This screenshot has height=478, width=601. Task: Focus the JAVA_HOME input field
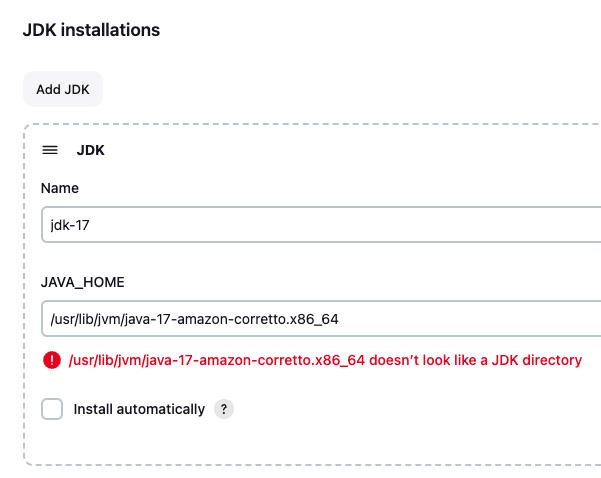(321, 319)
